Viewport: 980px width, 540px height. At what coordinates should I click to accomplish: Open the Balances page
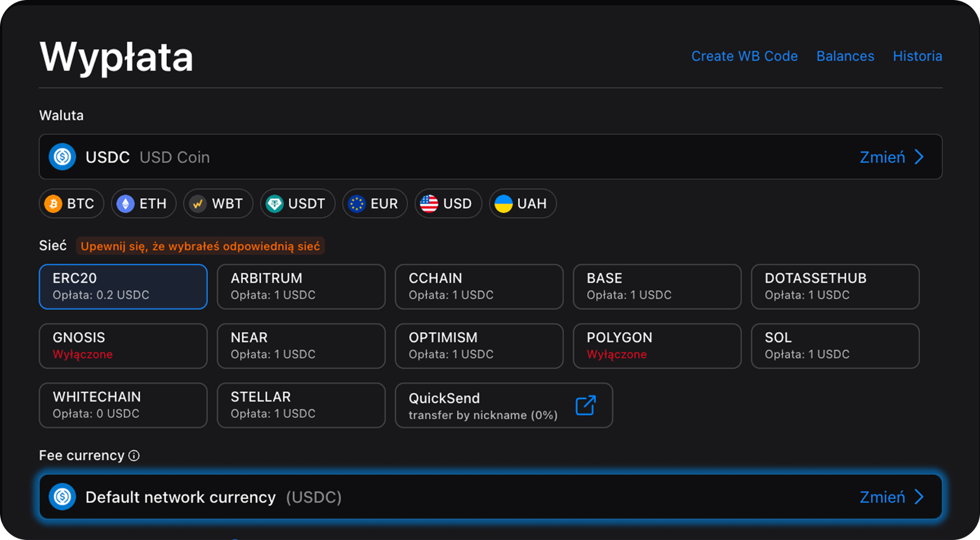tap(845, 56)
